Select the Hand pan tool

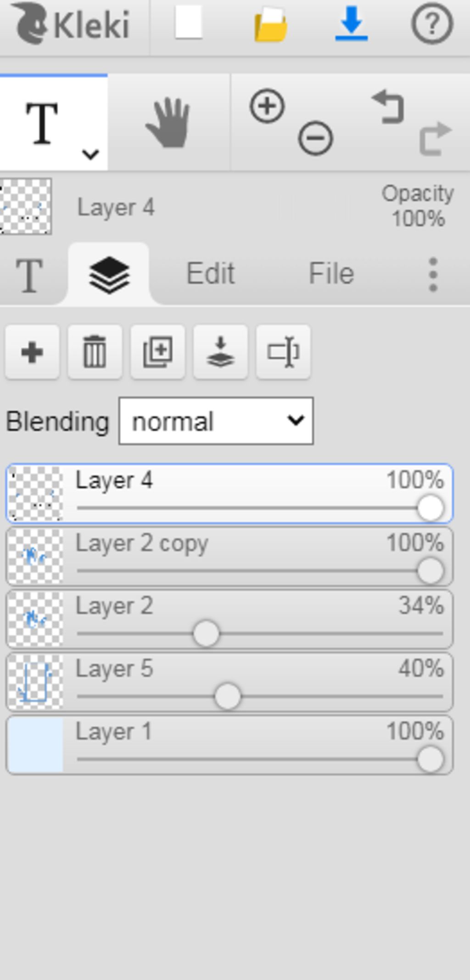click(168, 123)
